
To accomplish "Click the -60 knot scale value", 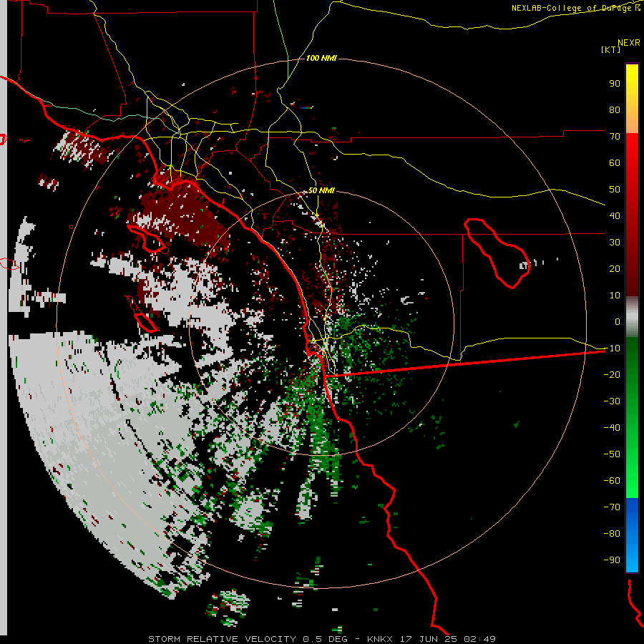I will 612,481.
